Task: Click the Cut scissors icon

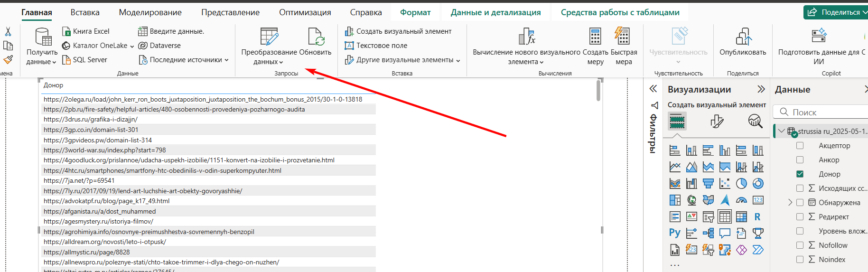Action: coord(8,32)
